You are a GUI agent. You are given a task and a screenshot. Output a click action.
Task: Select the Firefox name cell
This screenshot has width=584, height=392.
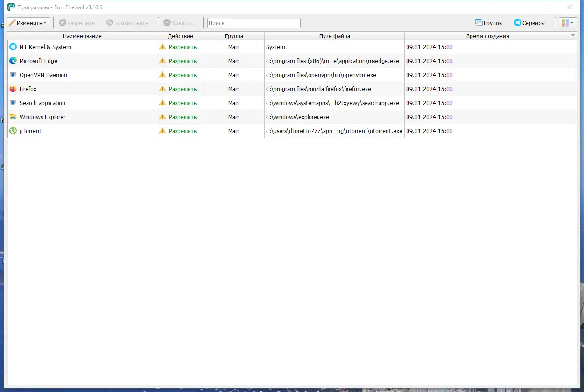click(x=82, y=89)
